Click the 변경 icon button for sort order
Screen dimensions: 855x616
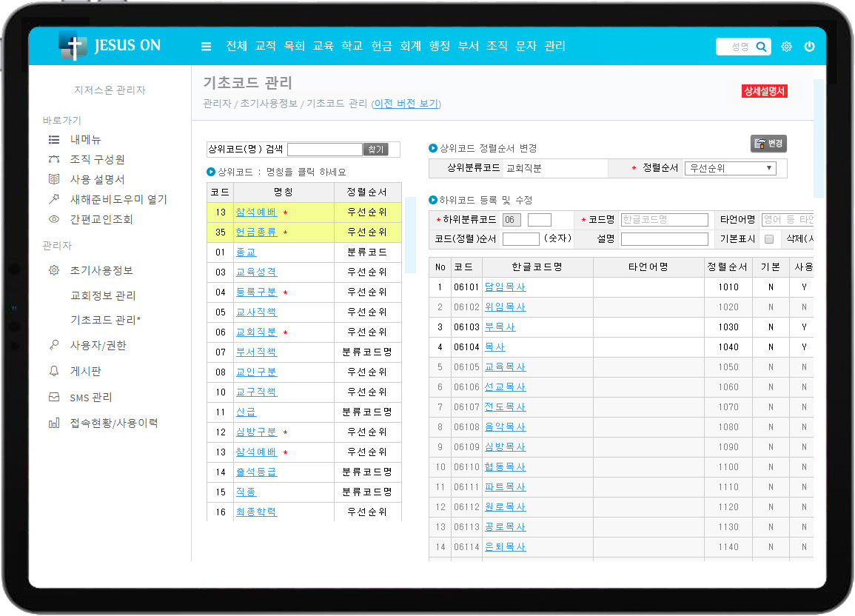768,144
